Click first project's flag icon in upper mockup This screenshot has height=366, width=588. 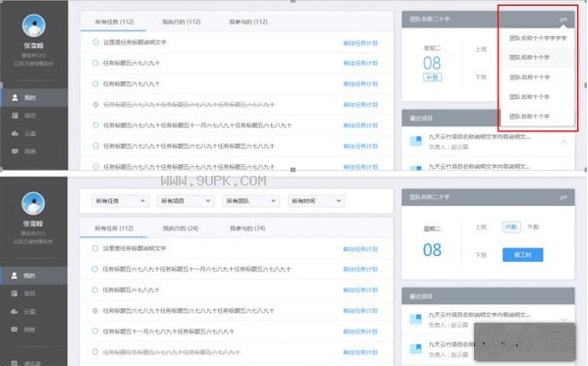[416, 141]
